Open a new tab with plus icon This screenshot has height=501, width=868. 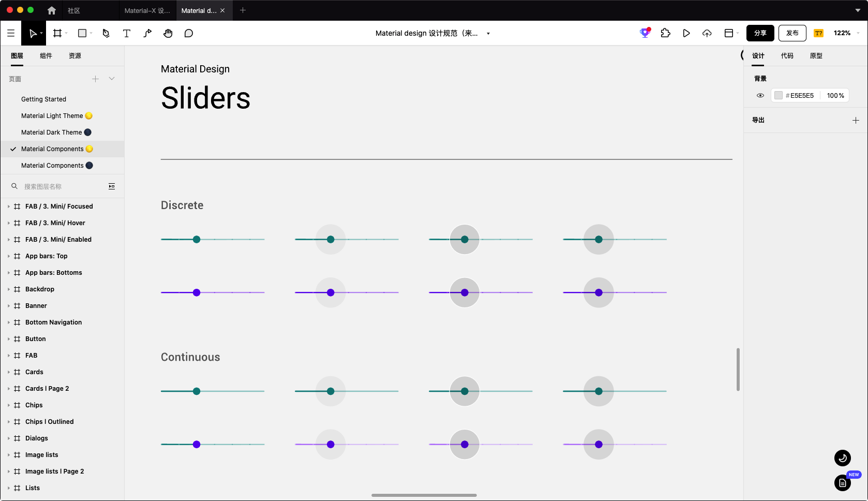(243, 10)
